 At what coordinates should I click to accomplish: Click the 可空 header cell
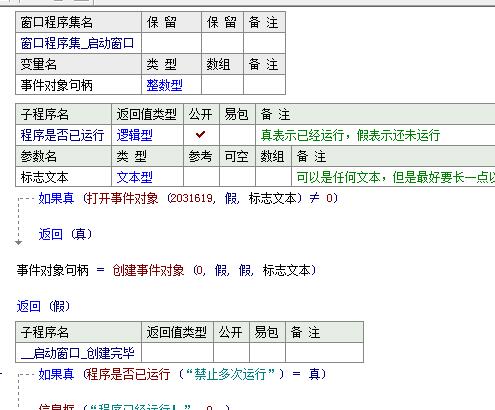[237, 156]
